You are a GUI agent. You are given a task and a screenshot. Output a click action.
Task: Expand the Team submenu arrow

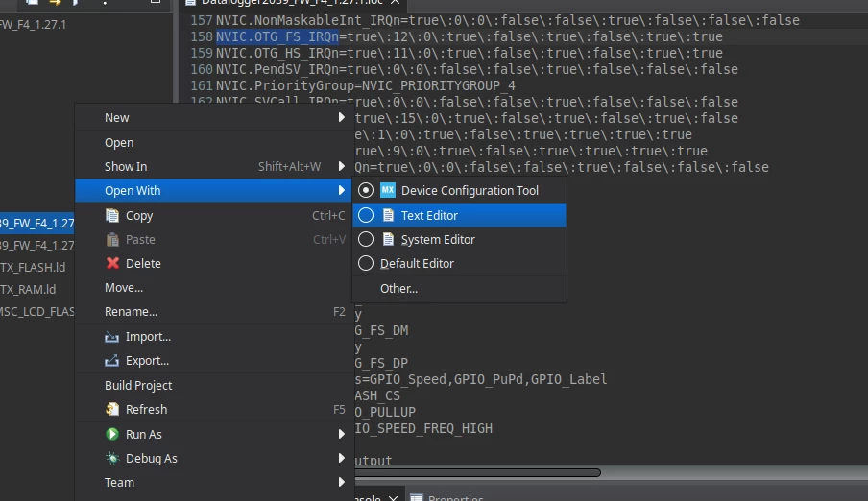(x=341, y=482)
